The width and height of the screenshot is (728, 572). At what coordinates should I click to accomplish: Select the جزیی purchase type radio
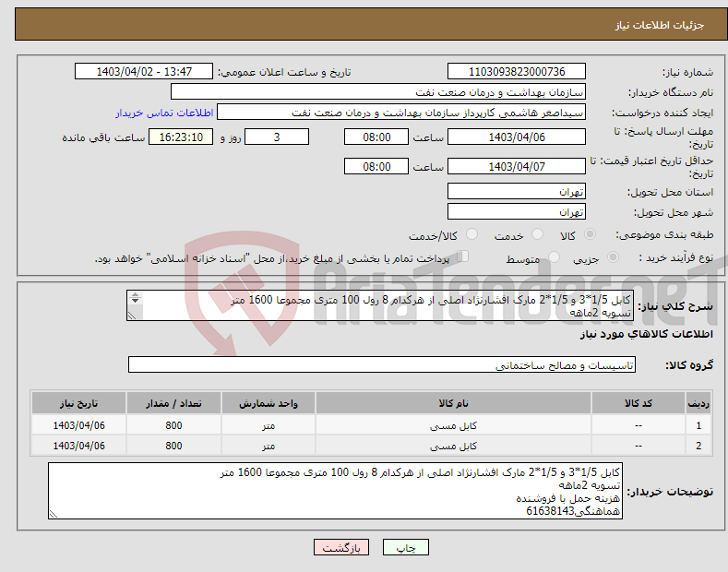613,257
